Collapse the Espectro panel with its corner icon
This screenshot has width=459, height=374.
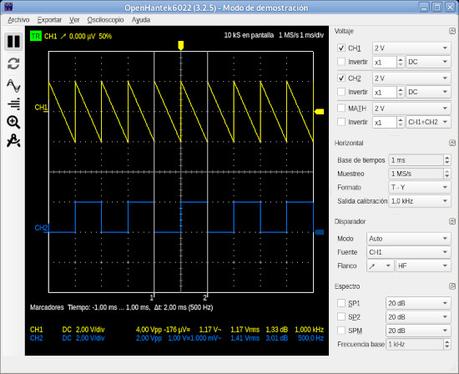pos(452,286)
